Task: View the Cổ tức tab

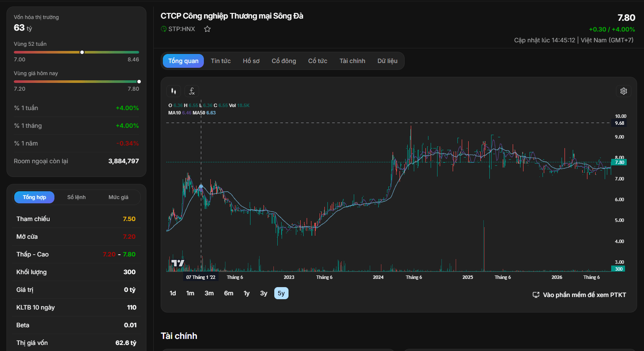Action: click(x=317, y=61)
